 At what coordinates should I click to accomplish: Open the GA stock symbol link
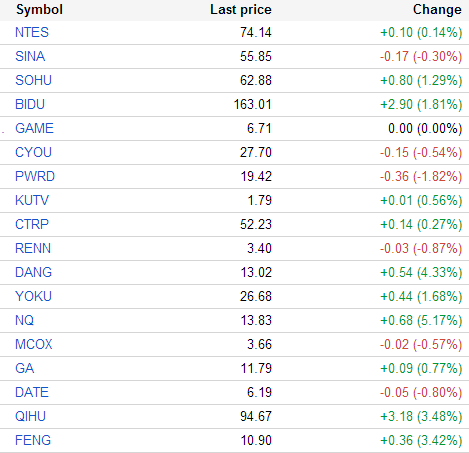point(24,368)
